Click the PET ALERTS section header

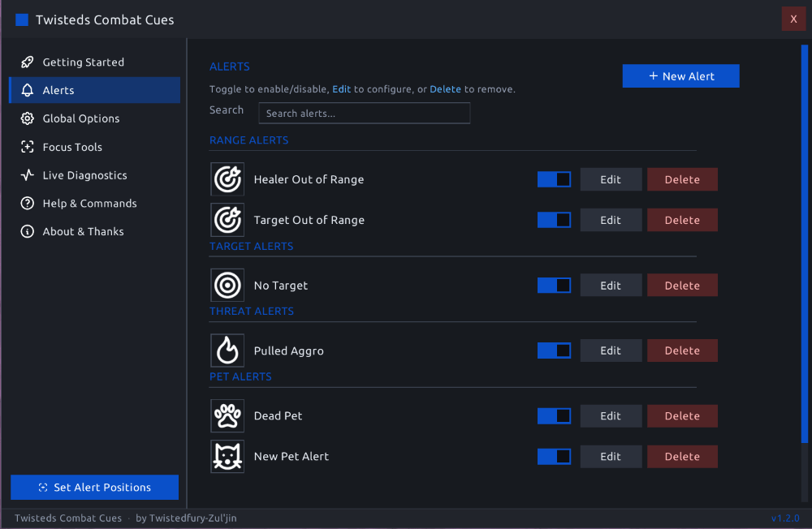pos(240,376)
